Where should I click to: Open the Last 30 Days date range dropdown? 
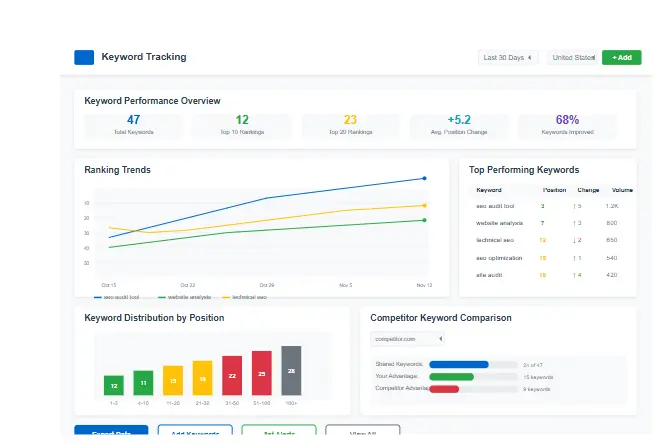pyautogui.click(x=509, y=58)
